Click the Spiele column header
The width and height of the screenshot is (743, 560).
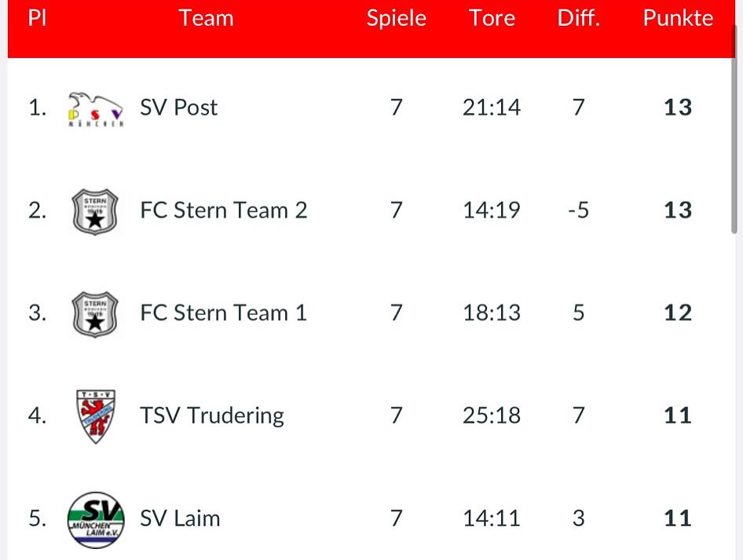[x=396, y=18]
